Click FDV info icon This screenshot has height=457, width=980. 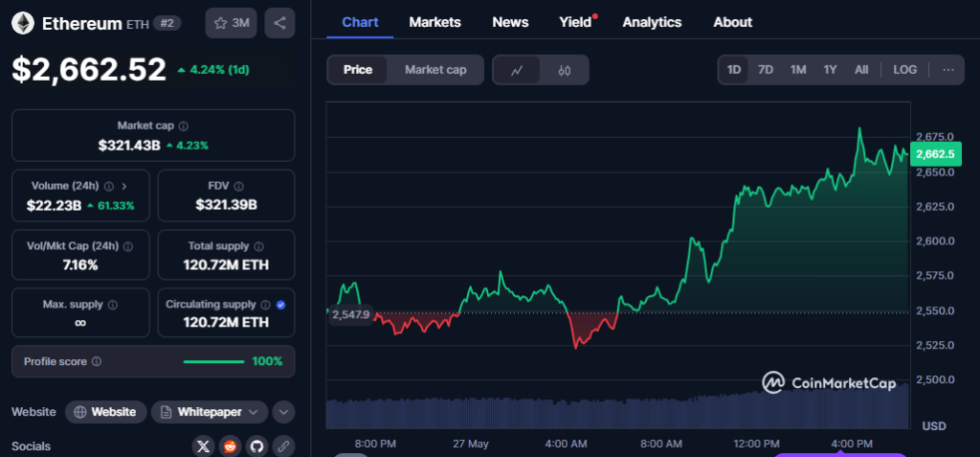pyautogui.click(x=238, y=186)
